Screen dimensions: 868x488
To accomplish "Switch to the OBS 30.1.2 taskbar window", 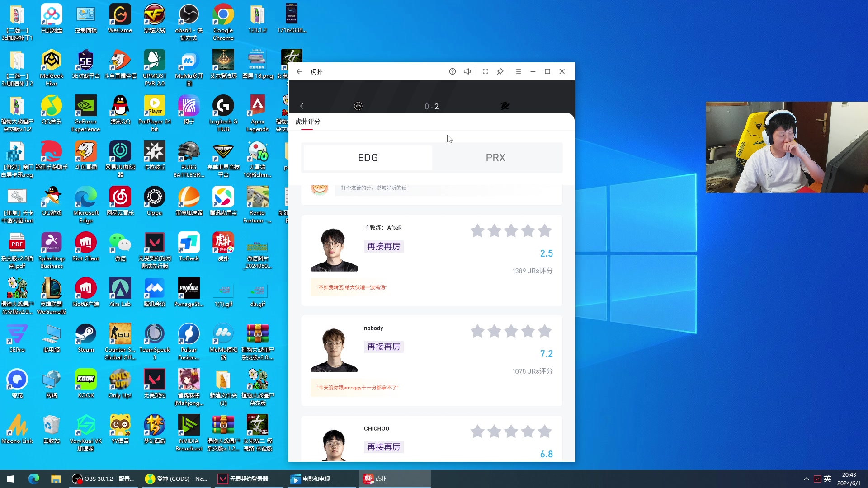I will pyautogui.click(x=104, y=479).
